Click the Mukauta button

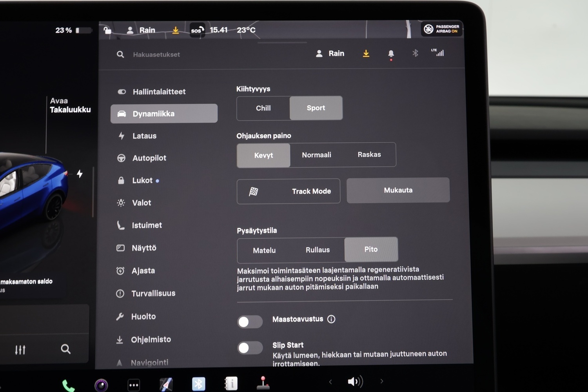398,190
